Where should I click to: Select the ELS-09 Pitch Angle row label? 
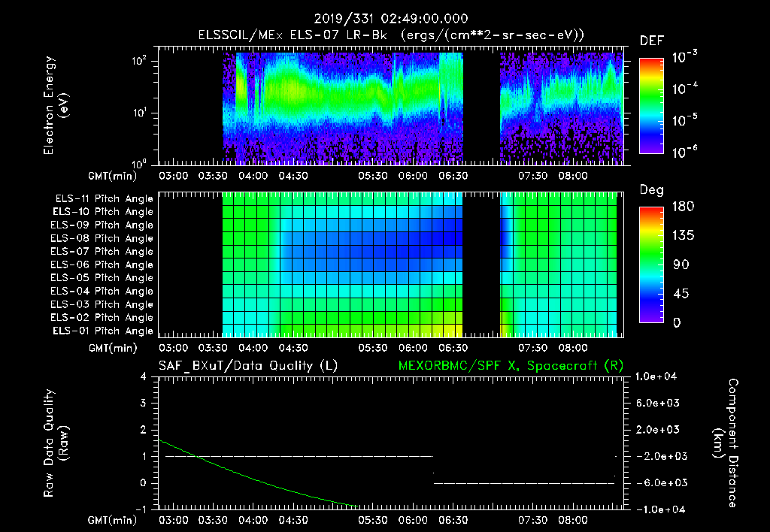pyautogui.click(x=102, y=225)
